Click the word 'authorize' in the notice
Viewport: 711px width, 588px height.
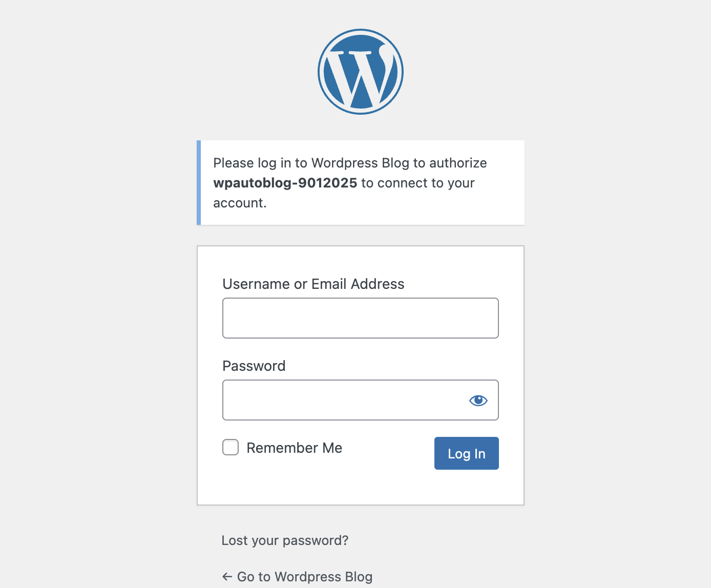tap(457, 163)
